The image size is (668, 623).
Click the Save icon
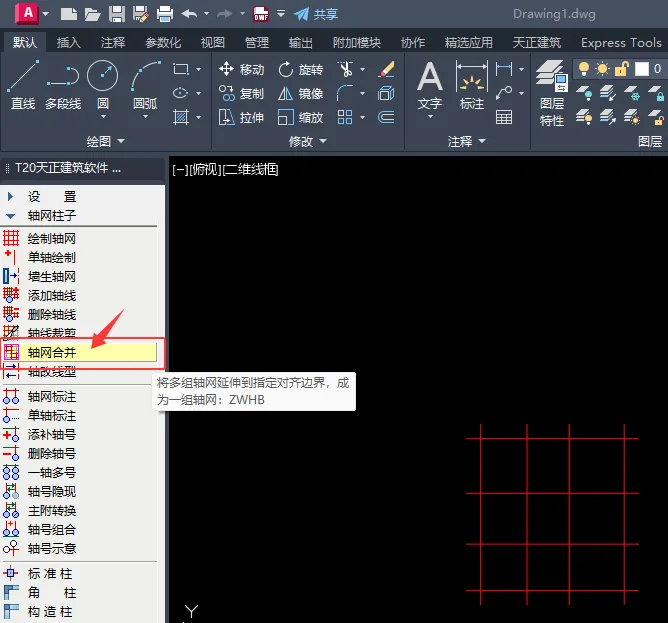click(x=117, y=14)
